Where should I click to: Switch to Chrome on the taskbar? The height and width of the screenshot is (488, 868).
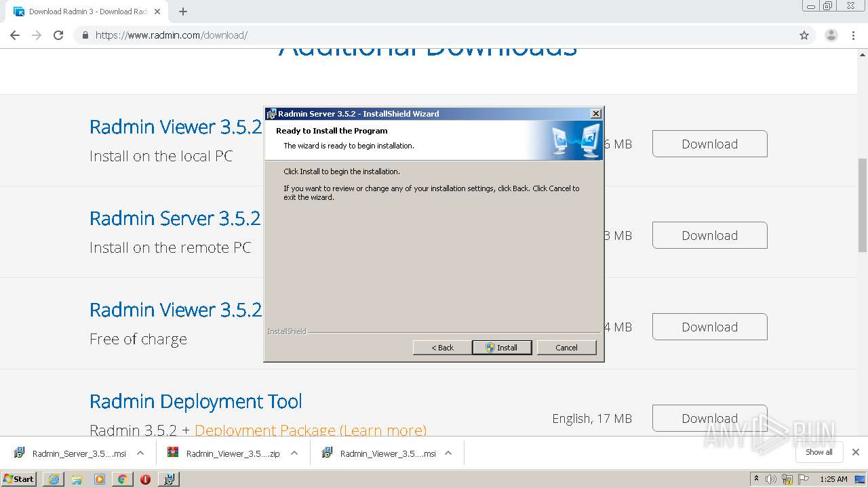coord(123,479)
